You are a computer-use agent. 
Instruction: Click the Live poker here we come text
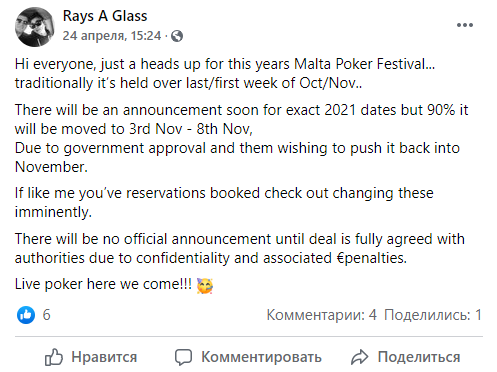click(x=103, y=284)
